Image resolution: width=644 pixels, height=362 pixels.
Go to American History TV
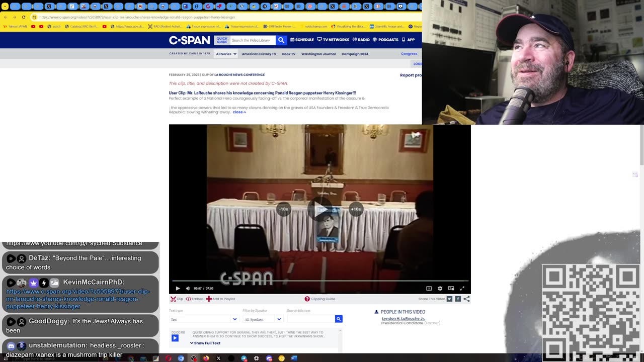(x=259, y=54)
